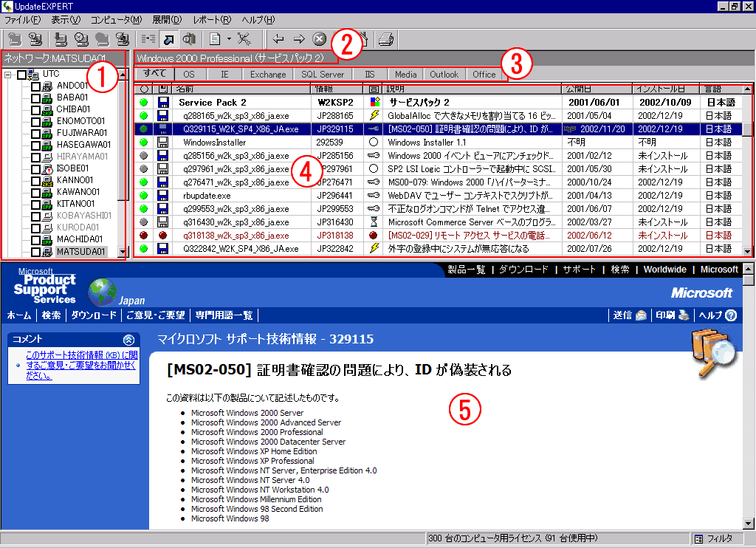Viewport: 756px width, 548px height.
Task: Open the dropdown arrow beside the document toolbar icon
Action: click(x=229, y=39)
